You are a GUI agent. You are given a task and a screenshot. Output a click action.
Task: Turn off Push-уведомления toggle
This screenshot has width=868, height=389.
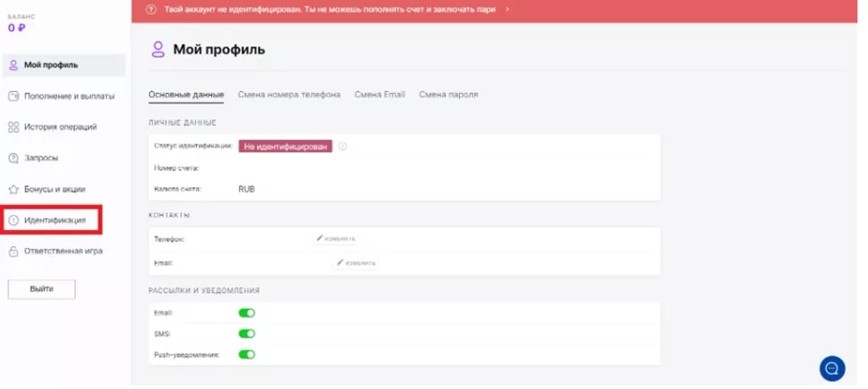tap(247, 354)
